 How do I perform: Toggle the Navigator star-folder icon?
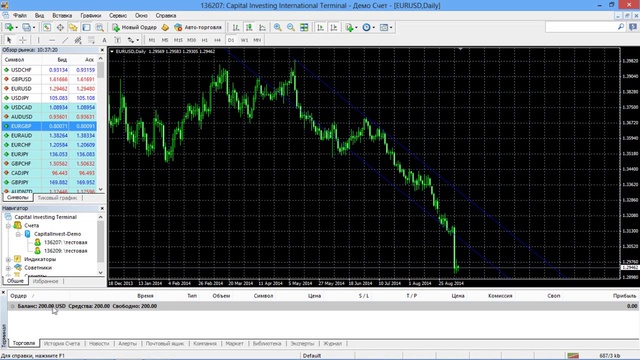pyautogui.click(x=73, y=27)
